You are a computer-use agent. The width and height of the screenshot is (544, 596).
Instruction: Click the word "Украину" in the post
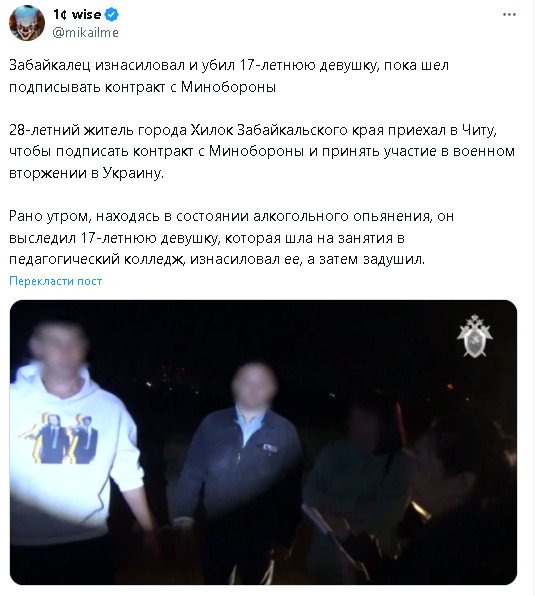(x=133, y=173)
